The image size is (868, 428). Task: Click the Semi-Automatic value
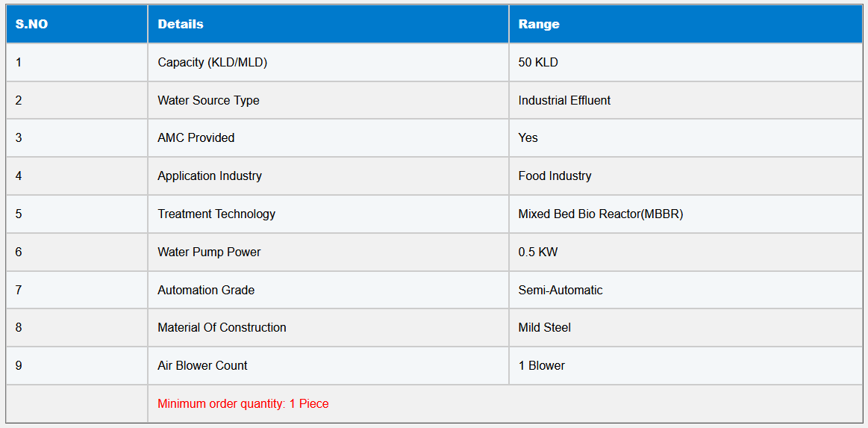(561, 290)
